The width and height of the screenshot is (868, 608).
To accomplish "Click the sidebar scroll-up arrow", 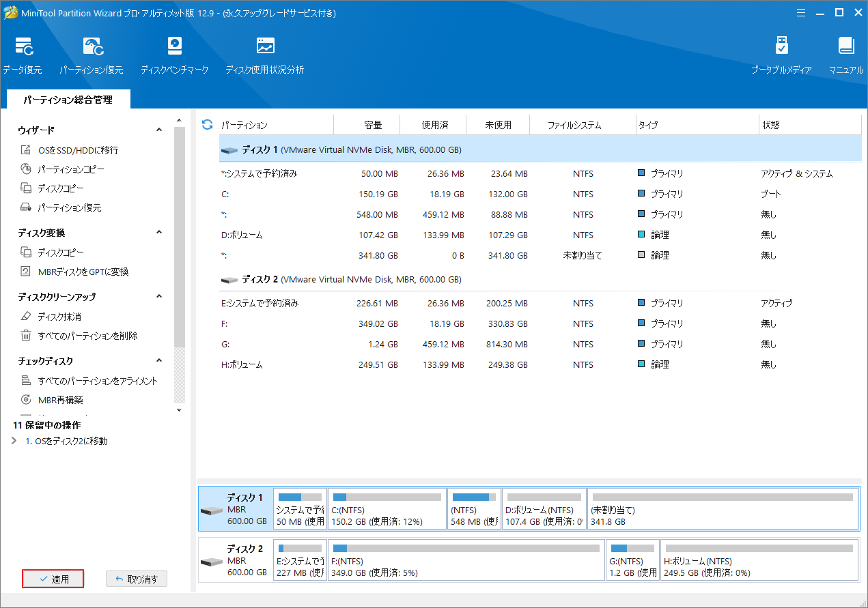I will (180, 121).
